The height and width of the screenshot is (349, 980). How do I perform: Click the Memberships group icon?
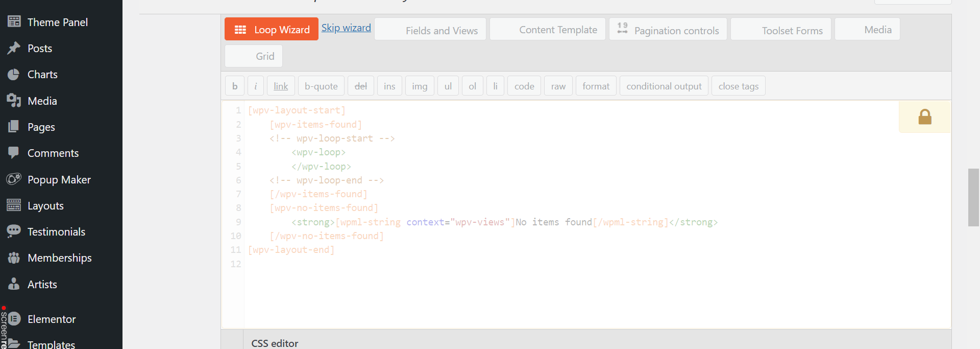pyautogui.click(x=14, y=258)
